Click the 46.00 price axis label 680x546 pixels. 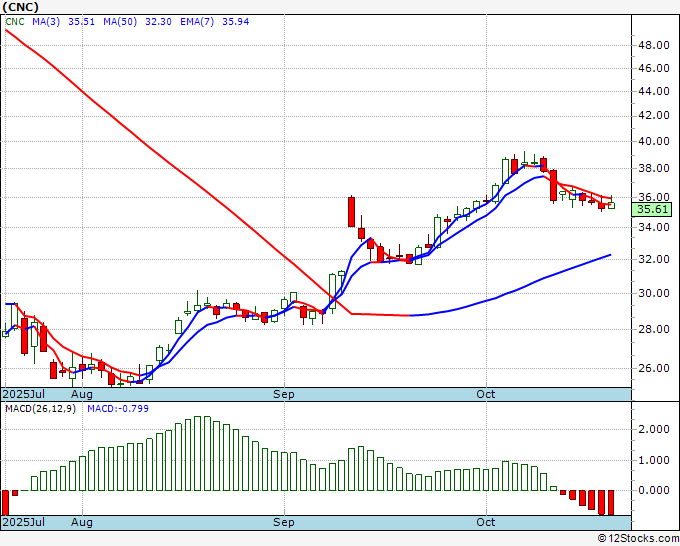[x=653, y=68]
